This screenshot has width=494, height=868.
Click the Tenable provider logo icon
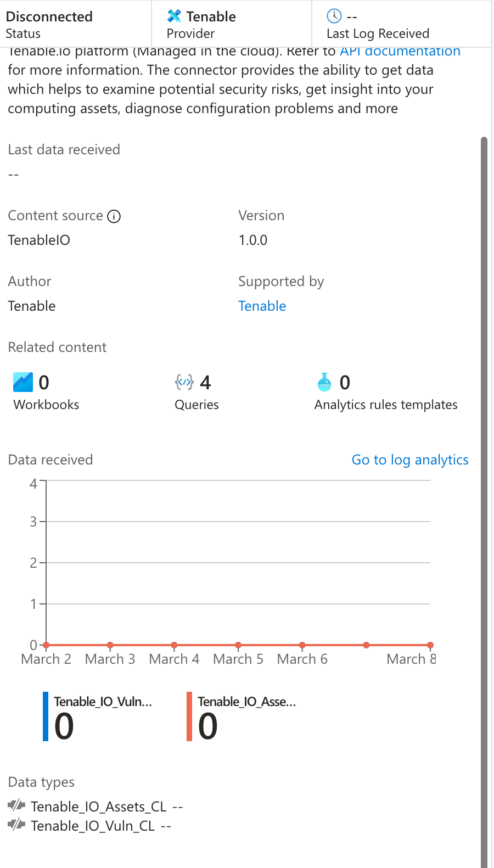174,16
